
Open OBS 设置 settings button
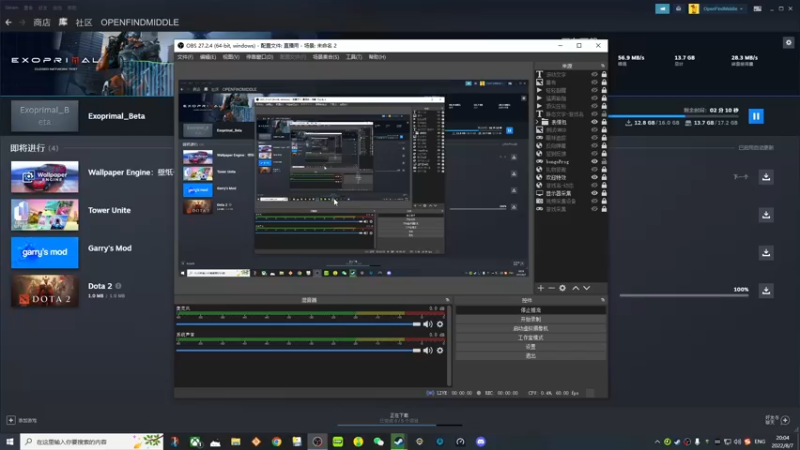click(x=531, y=347)
